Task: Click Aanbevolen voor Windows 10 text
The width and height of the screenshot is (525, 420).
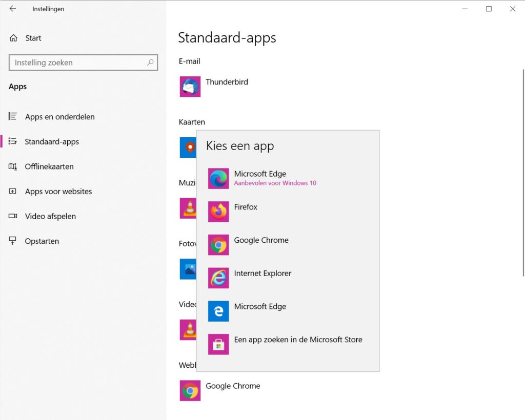Action: tap(275, 183)
